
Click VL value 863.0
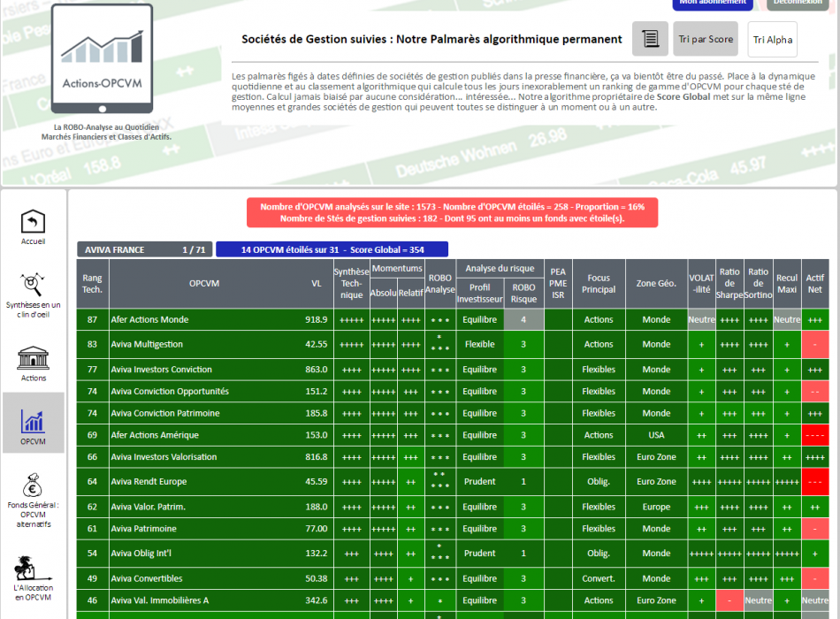click(316, 370)
